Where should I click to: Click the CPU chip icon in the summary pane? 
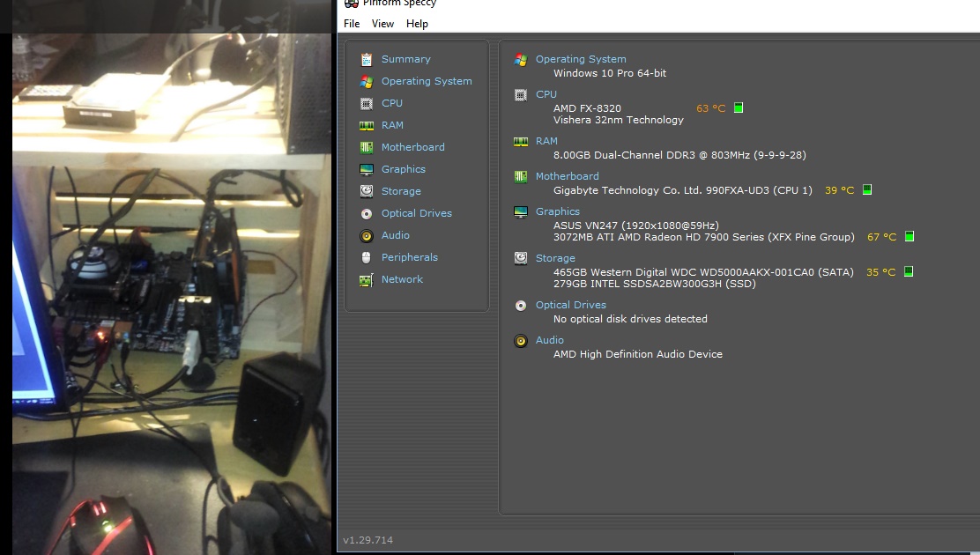tap(521, 95)
